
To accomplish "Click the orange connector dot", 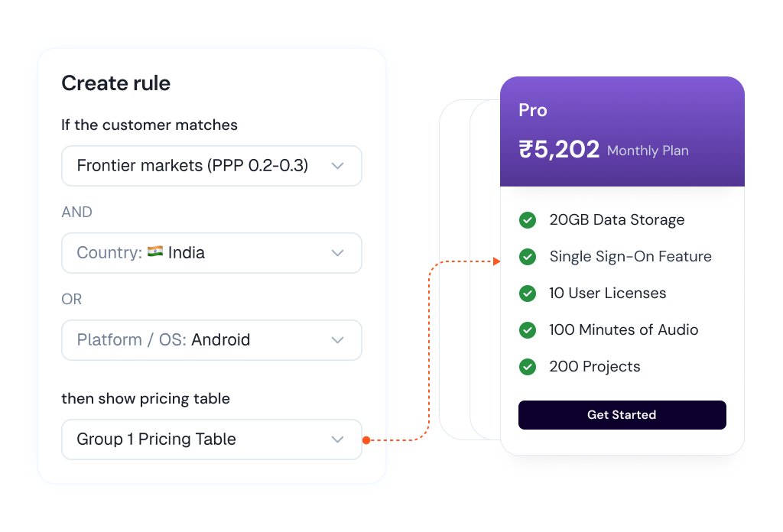I will [366, 440].
